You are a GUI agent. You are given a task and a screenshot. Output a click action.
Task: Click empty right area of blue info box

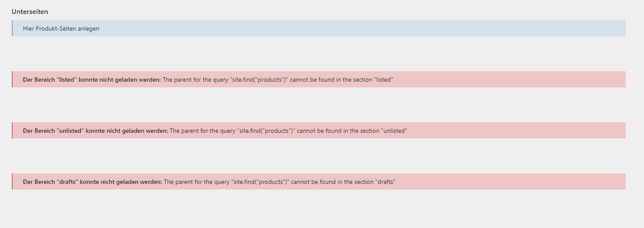pos(480,28)
